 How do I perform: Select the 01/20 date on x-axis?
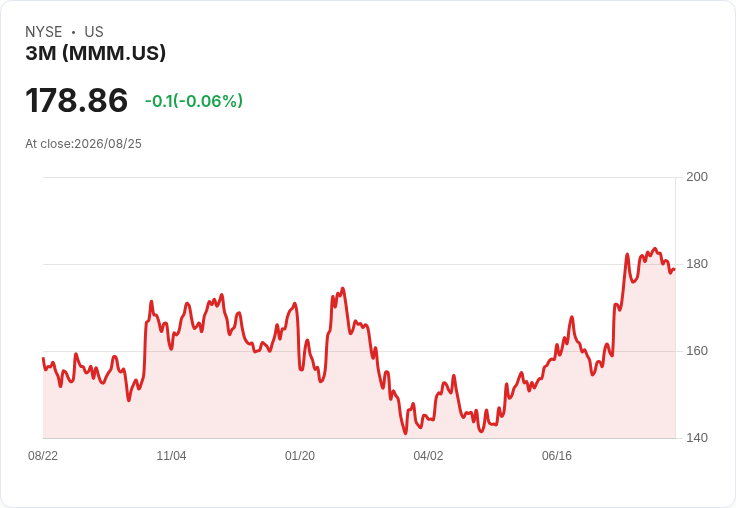[x=300, y=456]
